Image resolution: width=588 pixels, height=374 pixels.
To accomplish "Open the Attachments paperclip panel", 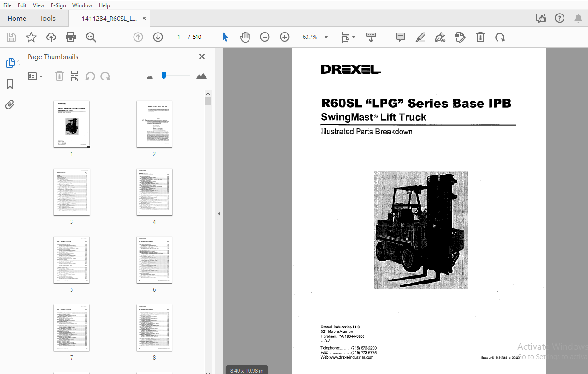I will pyautogui.click(x=10, y=105).
